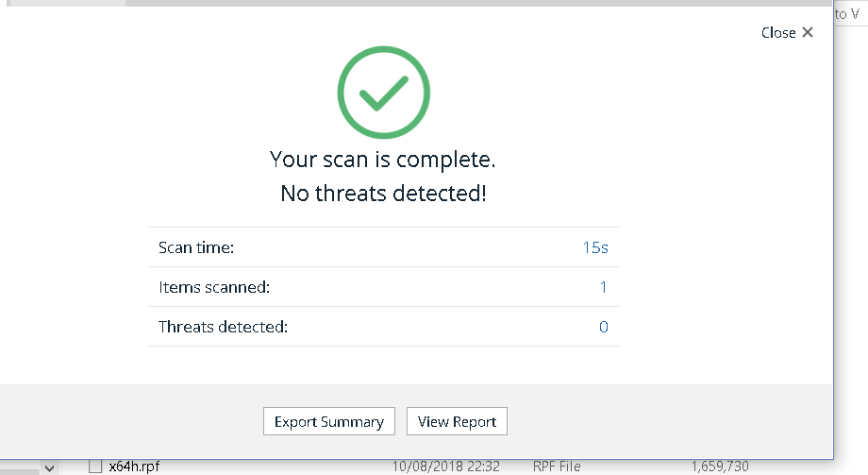Click the 'Your scan is complete.' heading
868x475 pixels.
click(383, 160)
